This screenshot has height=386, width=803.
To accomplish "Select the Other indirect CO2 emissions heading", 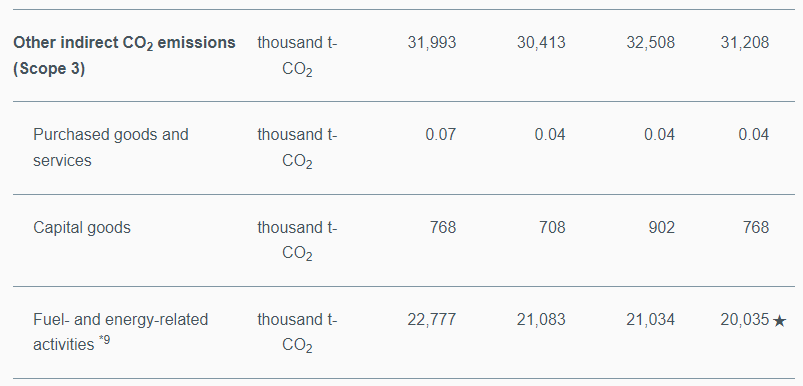I will [x=124, y=55].
